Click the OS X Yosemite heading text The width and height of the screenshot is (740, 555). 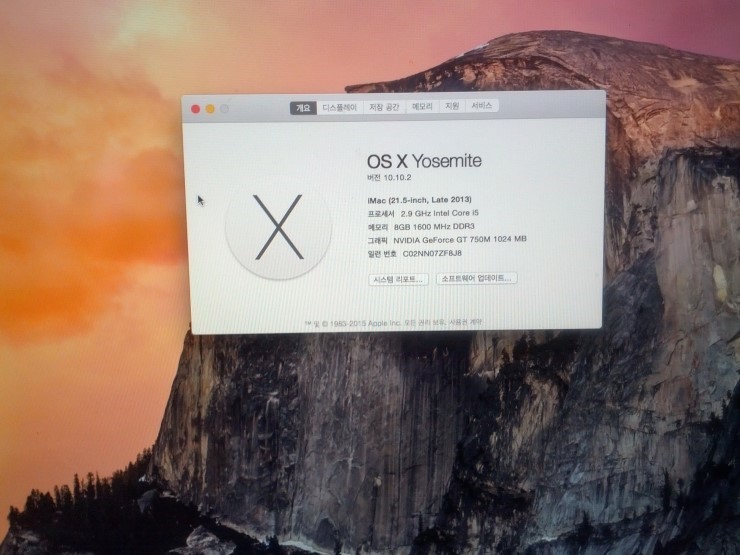pyautogui.click(x=424, y=160)
